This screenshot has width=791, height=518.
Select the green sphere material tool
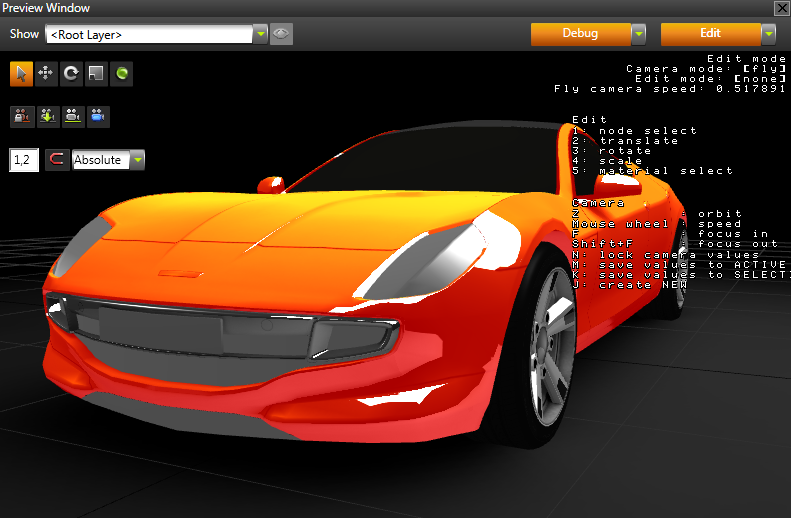coord(121,74)
